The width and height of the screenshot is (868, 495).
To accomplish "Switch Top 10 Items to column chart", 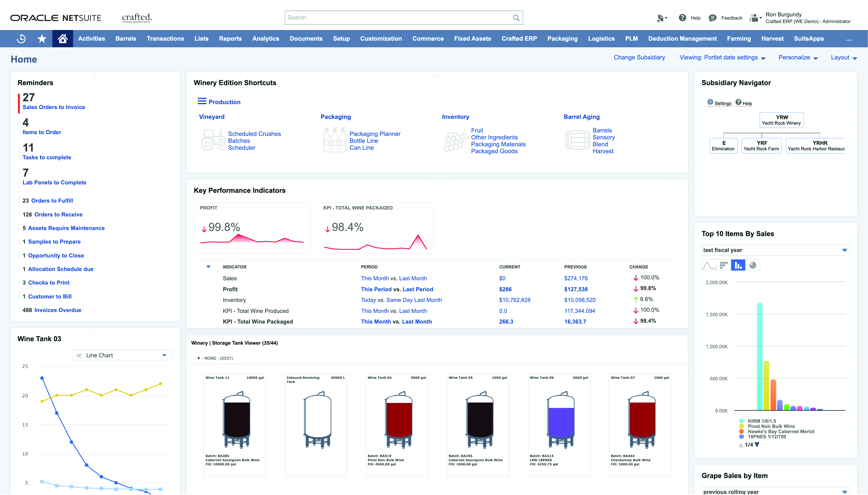I will tap(738, 265).
